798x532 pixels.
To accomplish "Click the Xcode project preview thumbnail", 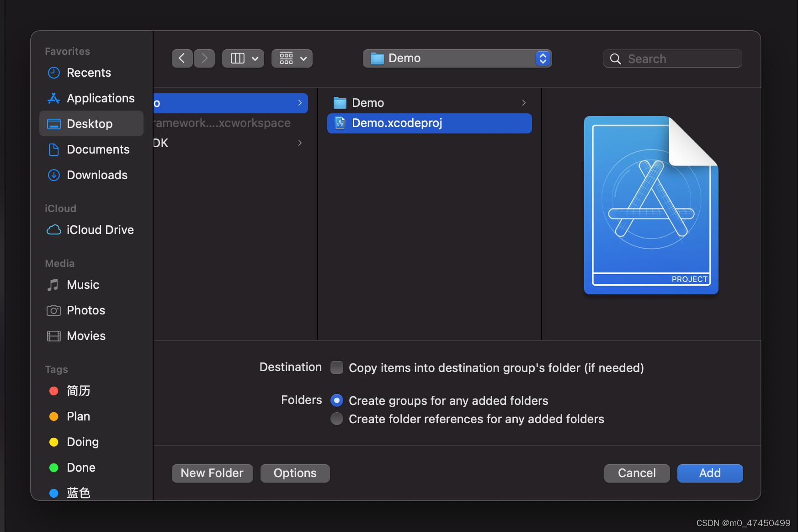I will click(x=651, y=205).
